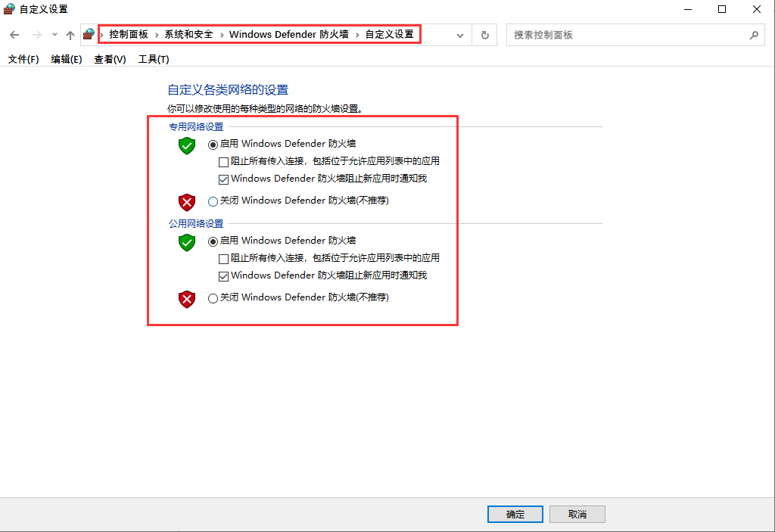Uncheck the firewall notification checkbox under 公用网络设置
Image resolution: width=775 pixels, height=532 pixels.
coord(223,275)
